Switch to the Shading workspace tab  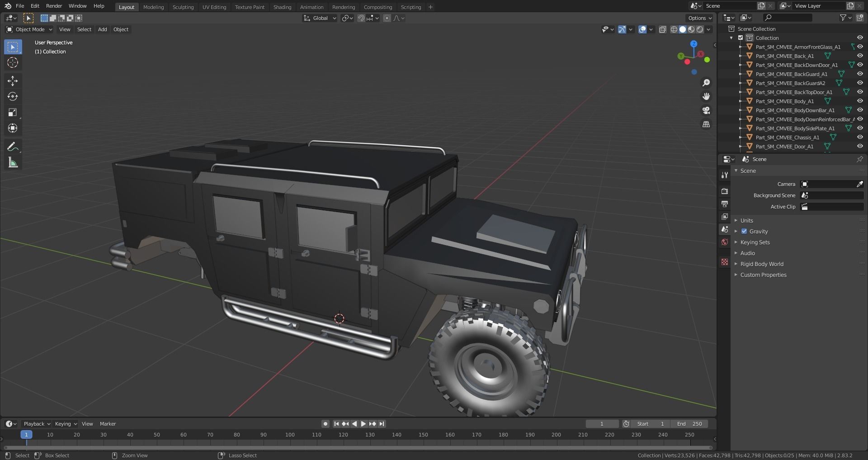(282, 7)
